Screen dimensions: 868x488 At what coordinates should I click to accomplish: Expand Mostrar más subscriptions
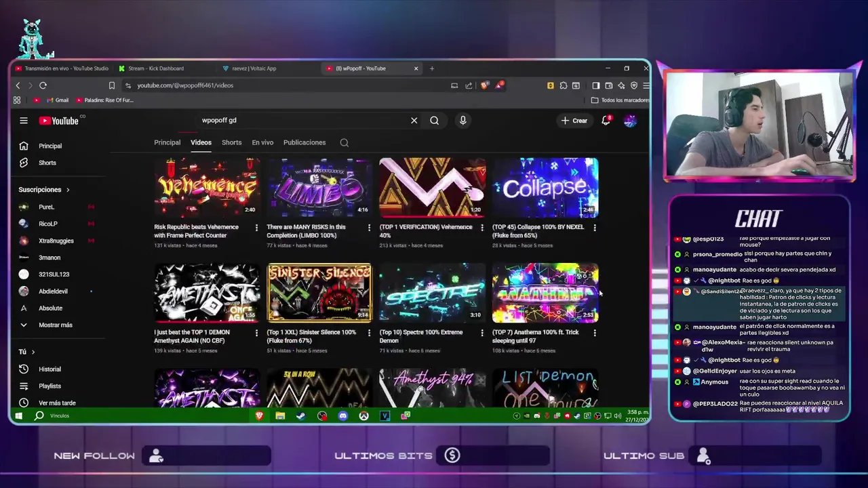[x=56, y=325]
